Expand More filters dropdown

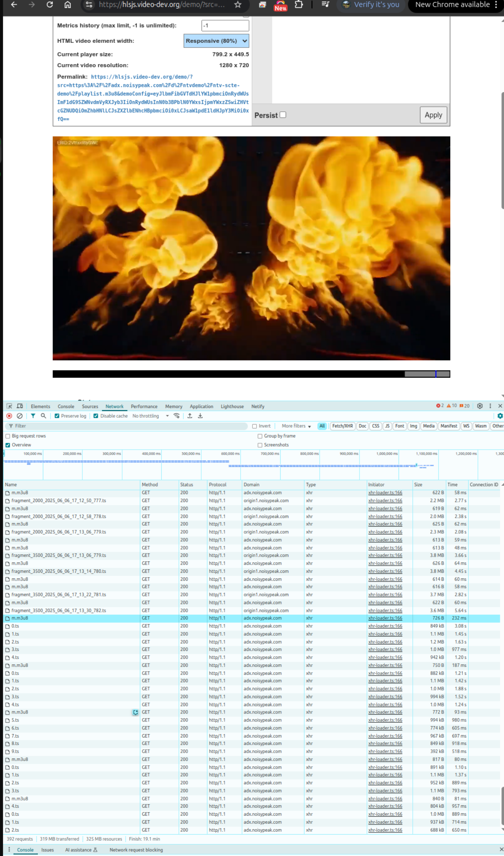(296, 426)
